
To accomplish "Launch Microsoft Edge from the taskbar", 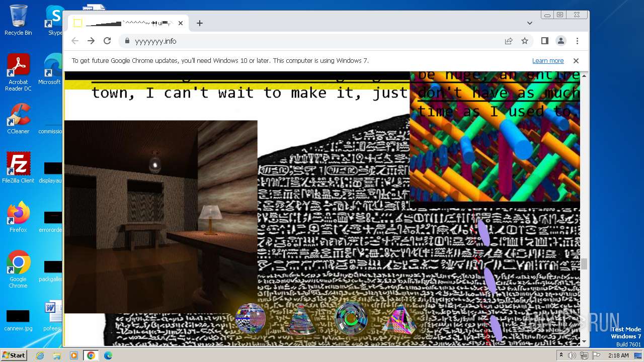I will coord(108,355).
